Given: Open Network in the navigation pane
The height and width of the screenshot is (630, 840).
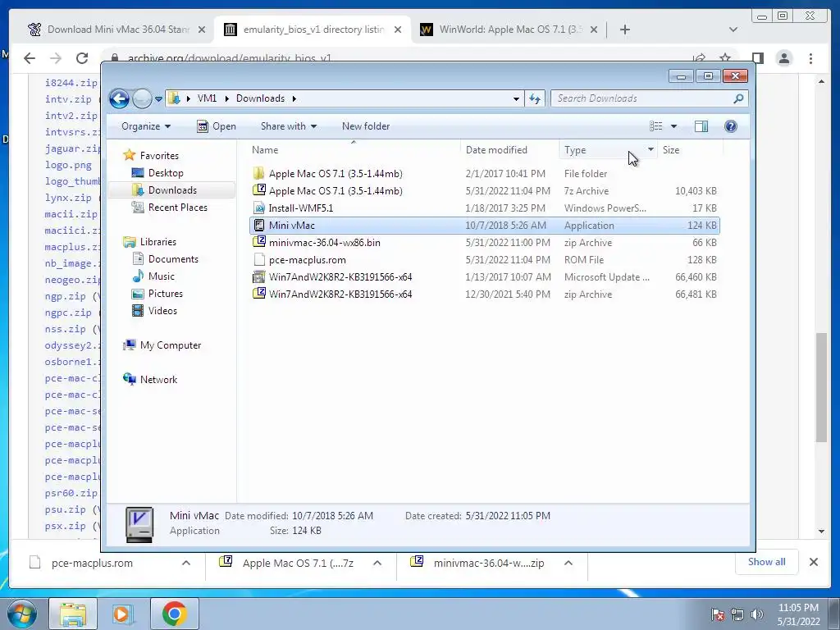Looking at the screenshot, I should (158, 380).
